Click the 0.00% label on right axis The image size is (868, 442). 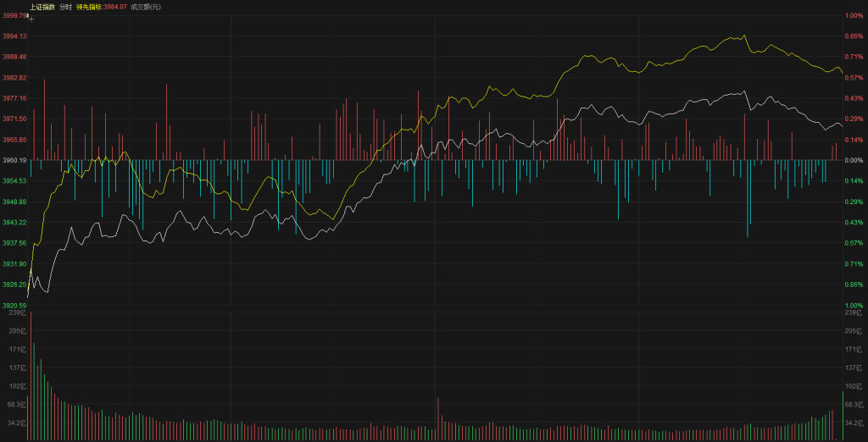(853, 160)
